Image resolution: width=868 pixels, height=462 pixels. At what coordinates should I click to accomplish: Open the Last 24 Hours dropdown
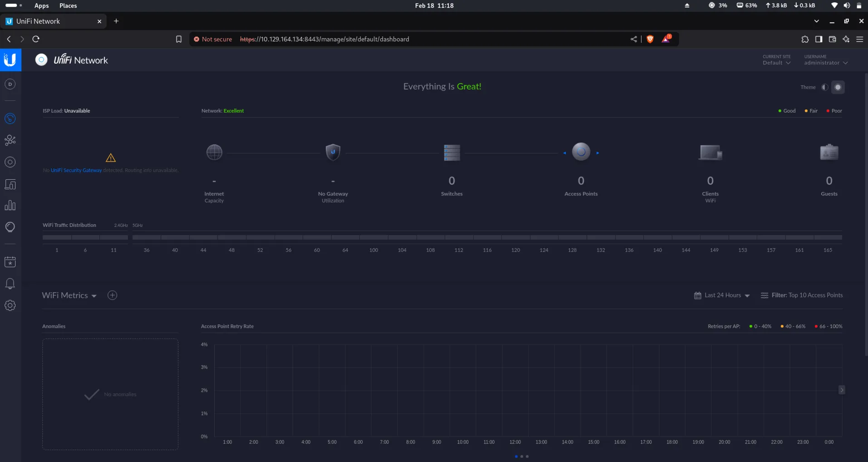coord(722,295)
